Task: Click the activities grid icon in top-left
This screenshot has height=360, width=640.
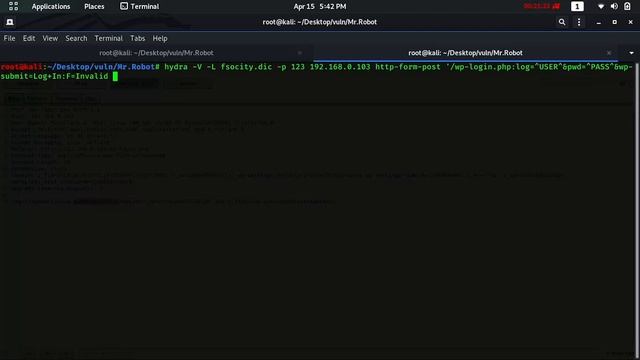Action: [13, 6]
